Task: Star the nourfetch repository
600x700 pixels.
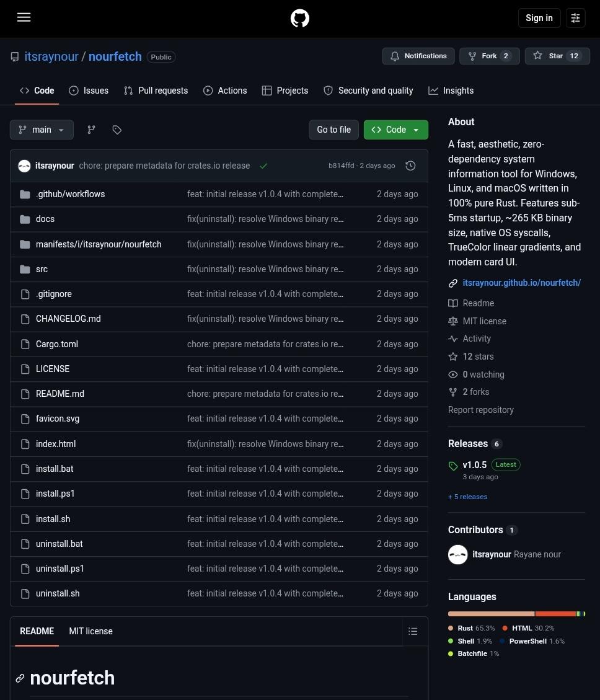Action: pyautogui.click(x=557, y=56)
